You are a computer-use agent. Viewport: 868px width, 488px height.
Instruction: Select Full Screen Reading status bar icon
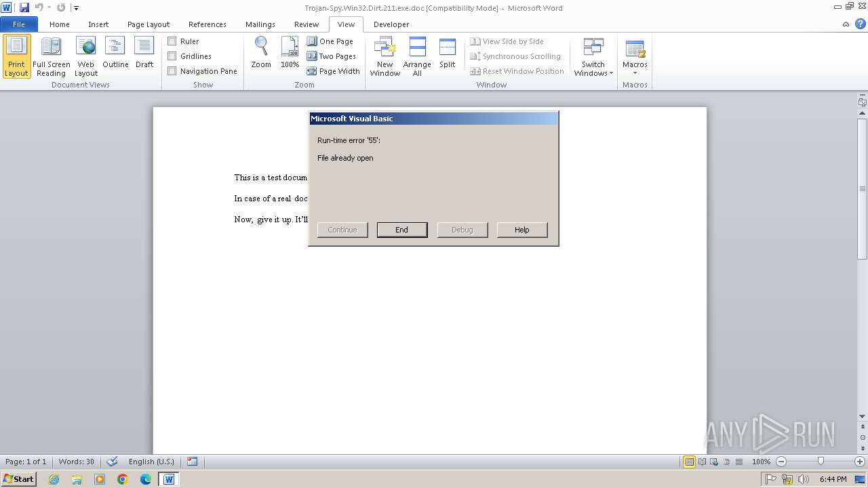(x=701, y=462)
